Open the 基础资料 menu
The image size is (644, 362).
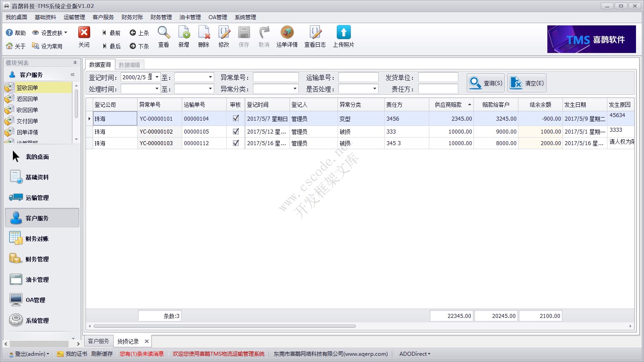coord(45,17)
